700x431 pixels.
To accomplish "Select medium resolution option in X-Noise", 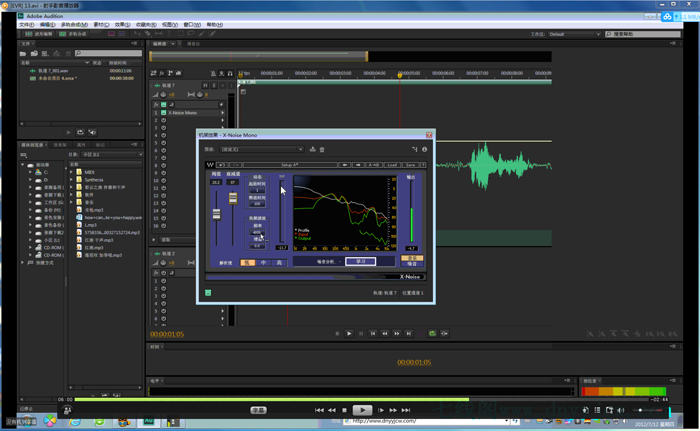I will [263, 263].
